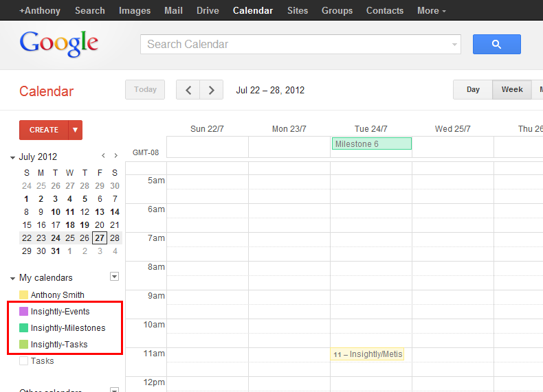
Task: Click the Insightly-Milestones calendar name
Action: pos(68,328)
